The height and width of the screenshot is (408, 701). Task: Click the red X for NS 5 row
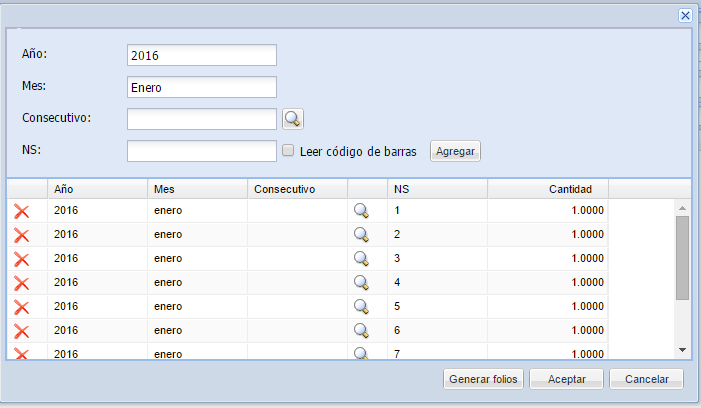(21, 307)
